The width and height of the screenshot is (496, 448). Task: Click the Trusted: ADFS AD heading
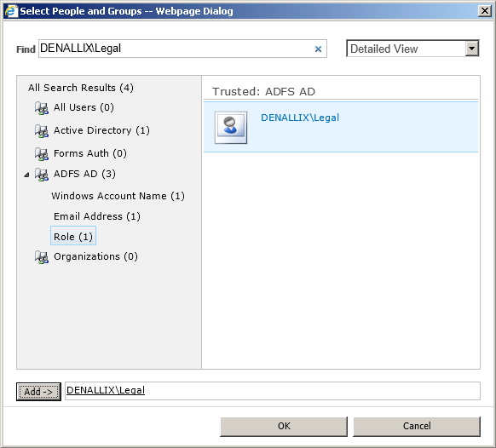click(x=263, y=92)
